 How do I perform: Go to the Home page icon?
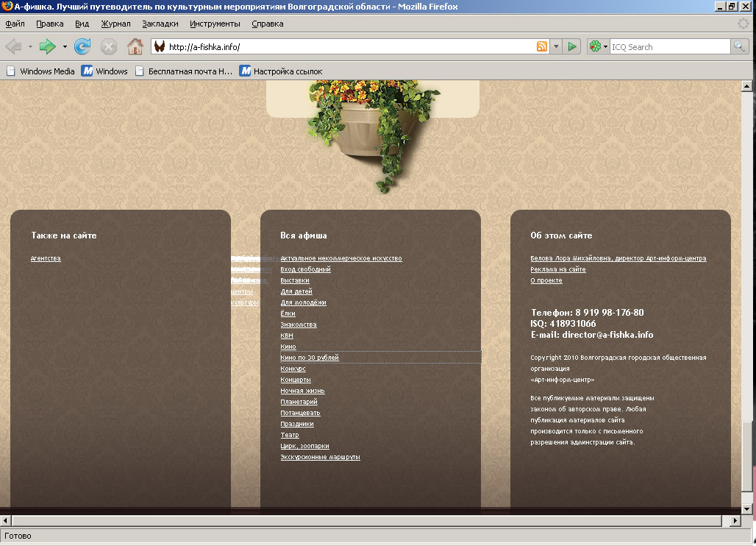135,47
